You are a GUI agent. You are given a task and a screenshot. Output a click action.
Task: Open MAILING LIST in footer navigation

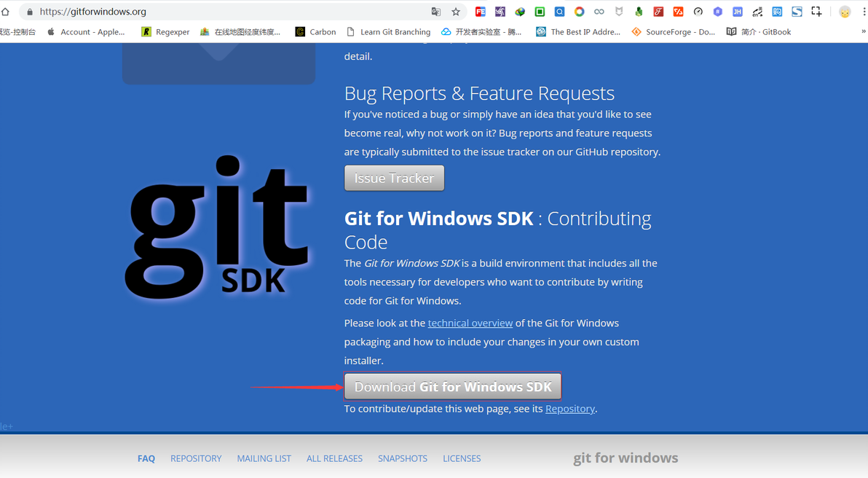click(264, 458)
